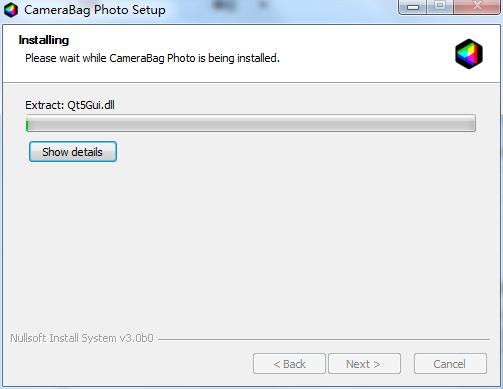This screenshot has width=503, height=389.
Task: Click the "CameraBag Photo Setup" window title
Action: tap(95, 10)
